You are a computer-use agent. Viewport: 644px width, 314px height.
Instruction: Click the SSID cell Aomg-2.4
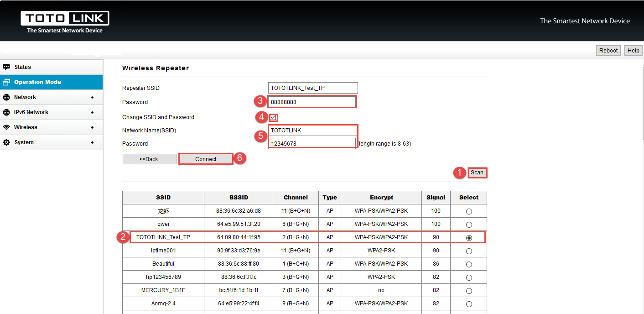(163, 304)
